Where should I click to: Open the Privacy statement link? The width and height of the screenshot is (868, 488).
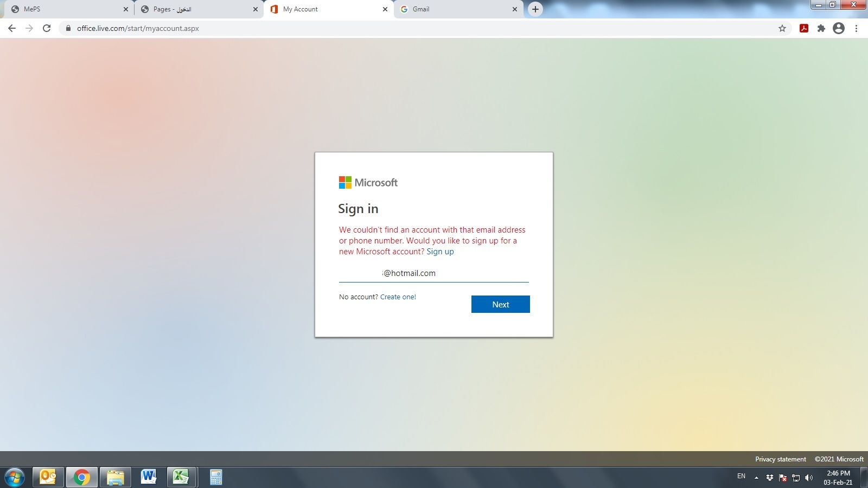point(781,459)
